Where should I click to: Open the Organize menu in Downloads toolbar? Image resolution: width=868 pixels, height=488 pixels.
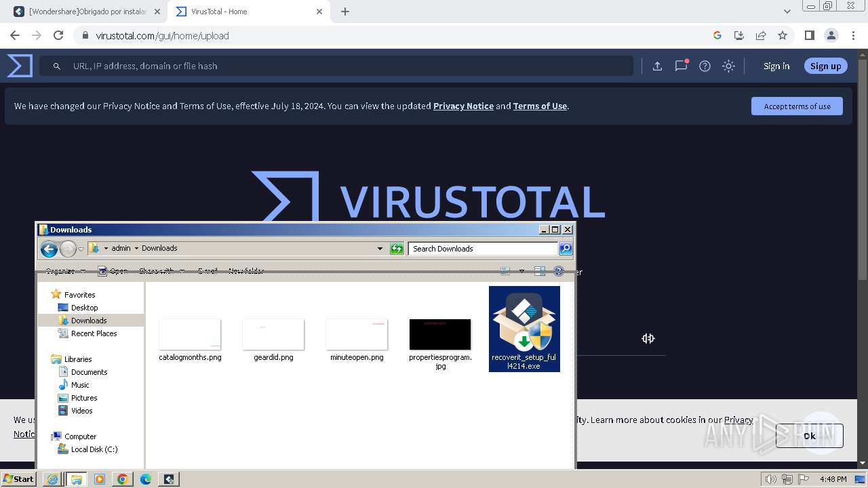[x=66, y=271]
